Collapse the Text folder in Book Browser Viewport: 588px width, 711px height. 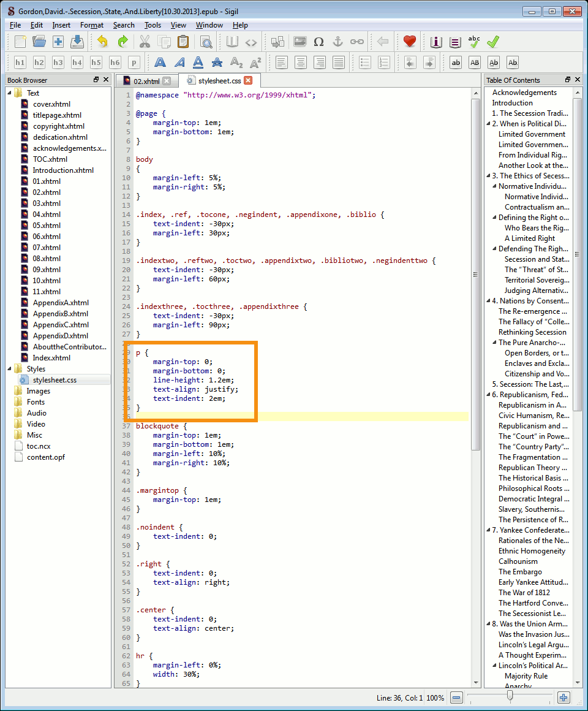(x=10, y=93)
